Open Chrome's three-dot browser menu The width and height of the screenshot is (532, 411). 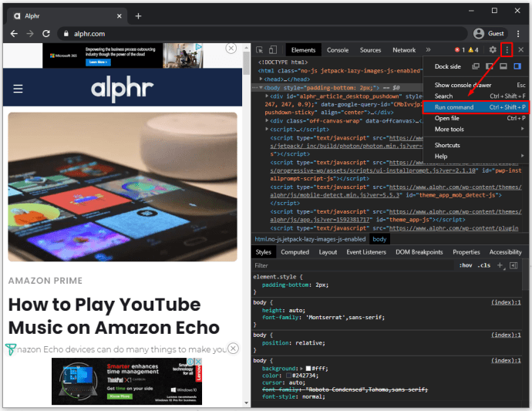pyautogui.click(x=518, y=34)
